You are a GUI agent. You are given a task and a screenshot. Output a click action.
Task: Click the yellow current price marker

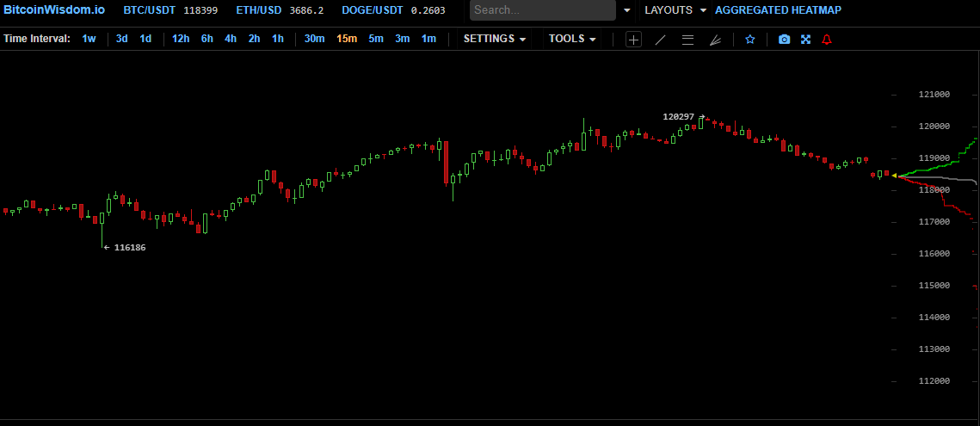tap(894, 176)
